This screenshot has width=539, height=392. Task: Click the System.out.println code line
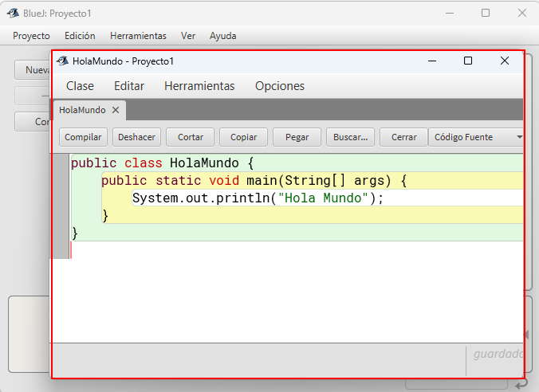pos(258,198)
